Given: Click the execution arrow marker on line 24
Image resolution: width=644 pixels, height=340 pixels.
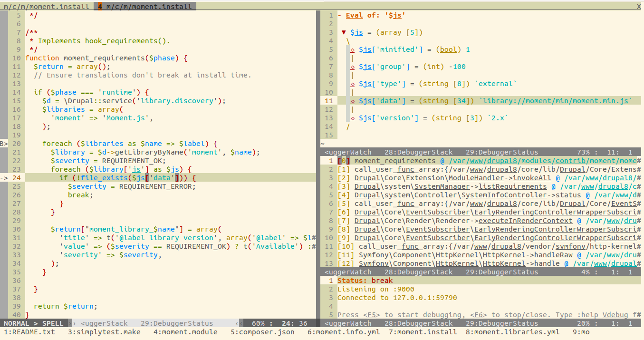Looking at the screenshot, I should click(x=3, y=177).
